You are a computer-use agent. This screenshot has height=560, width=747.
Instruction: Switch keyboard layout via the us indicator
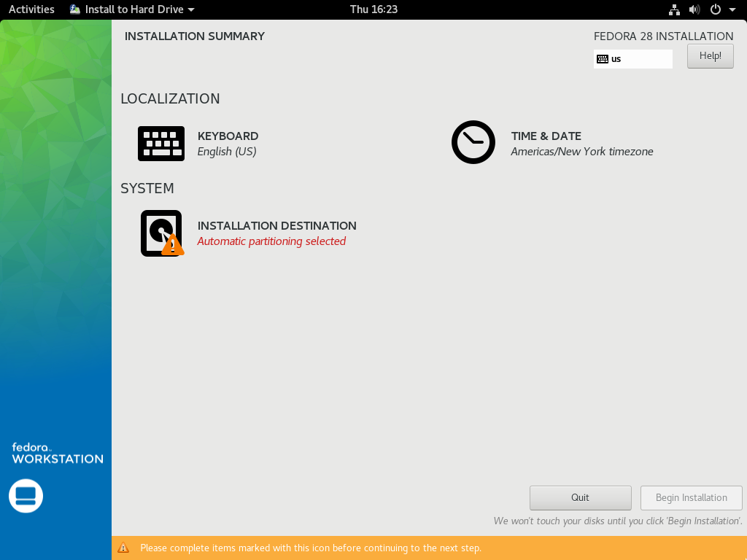(632, 59)
